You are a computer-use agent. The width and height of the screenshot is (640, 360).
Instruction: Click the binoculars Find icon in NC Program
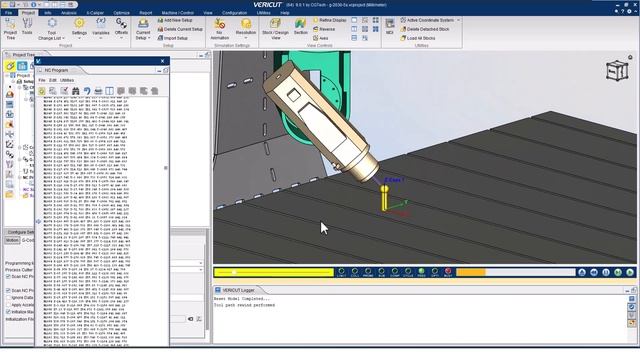click(76, 91)
